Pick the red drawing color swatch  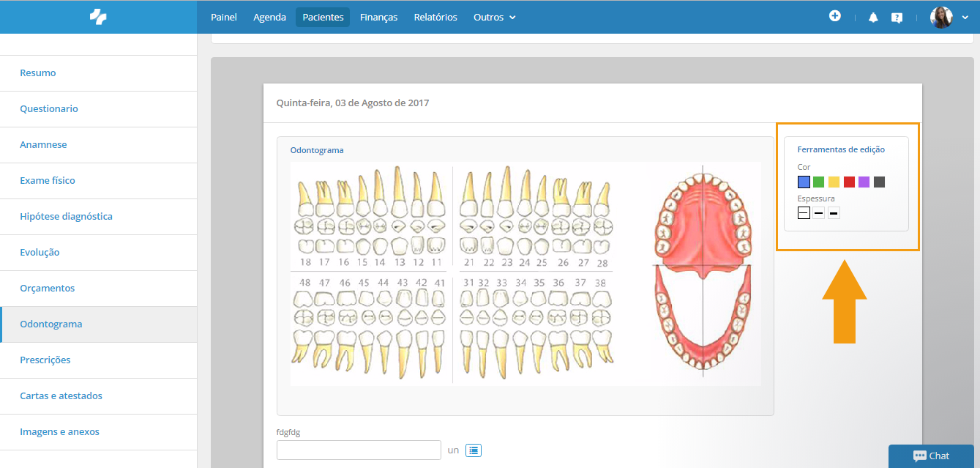849,182
